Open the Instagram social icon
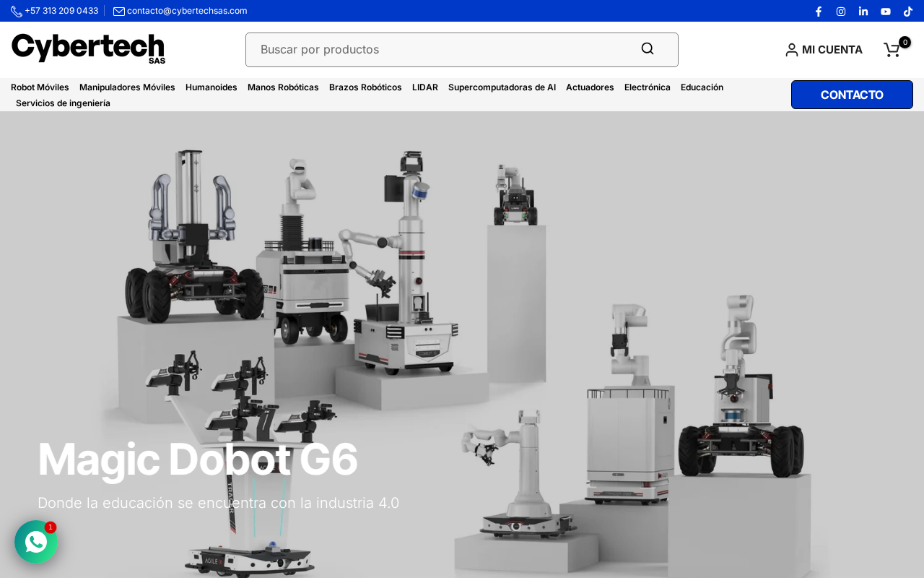This screenshot has width=924, height=578. coord(841,11)
